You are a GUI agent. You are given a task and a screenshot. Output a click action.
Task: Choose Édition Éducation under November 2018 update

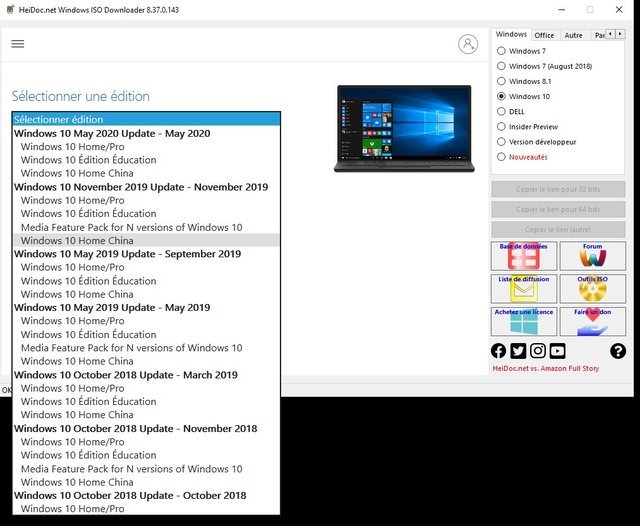(147, 455)
